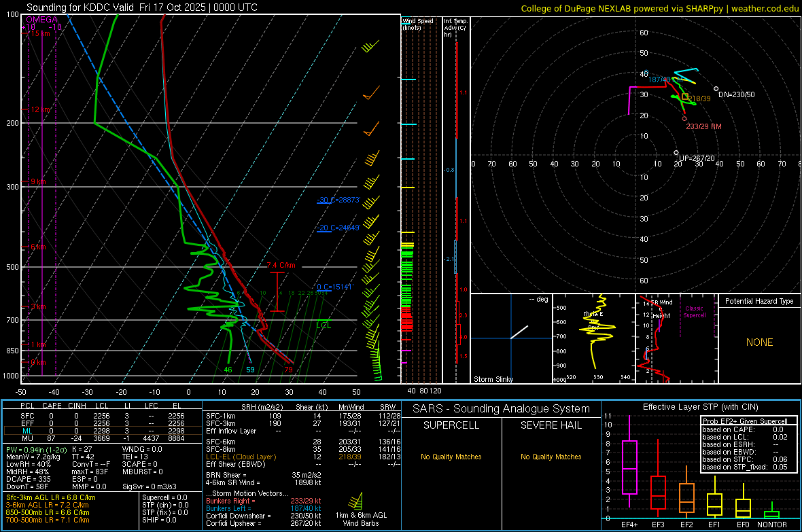Click the DN=230/50 Corfidi downshear circle marker
This screenshot has width=802, height=532.
pos(716,89)
